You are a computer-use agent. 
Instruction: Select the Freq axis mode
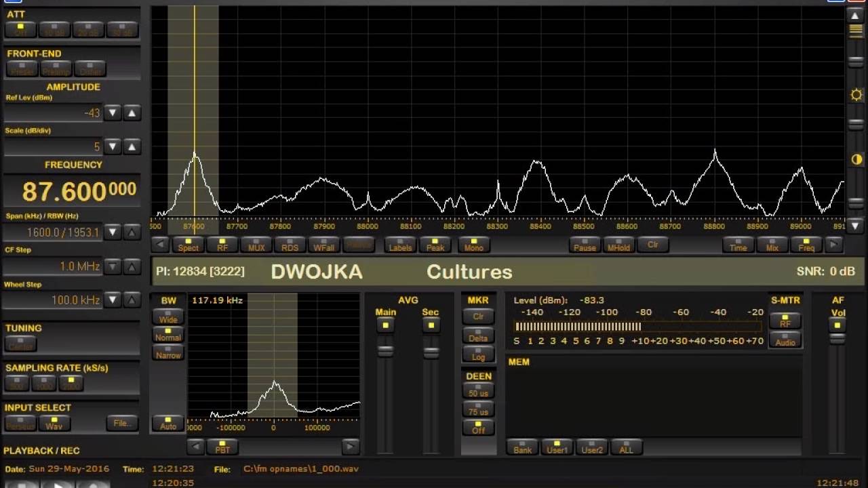[806, 245]
